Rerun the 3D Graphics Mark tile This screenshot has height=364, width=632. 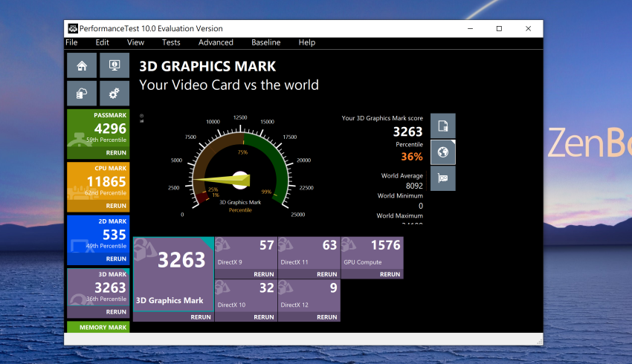(x=201, y=317)
